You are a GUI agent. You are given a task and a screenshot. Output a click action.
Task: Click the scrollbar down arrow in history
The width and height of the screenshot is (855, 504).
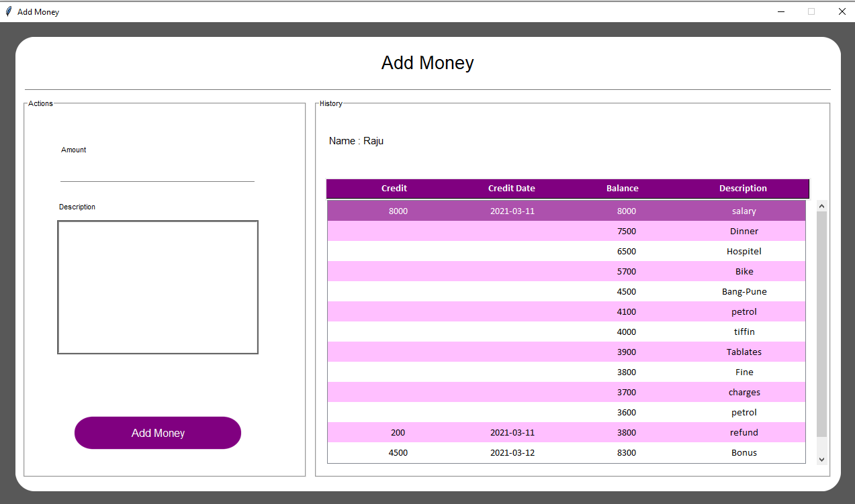tap(822, 459)
